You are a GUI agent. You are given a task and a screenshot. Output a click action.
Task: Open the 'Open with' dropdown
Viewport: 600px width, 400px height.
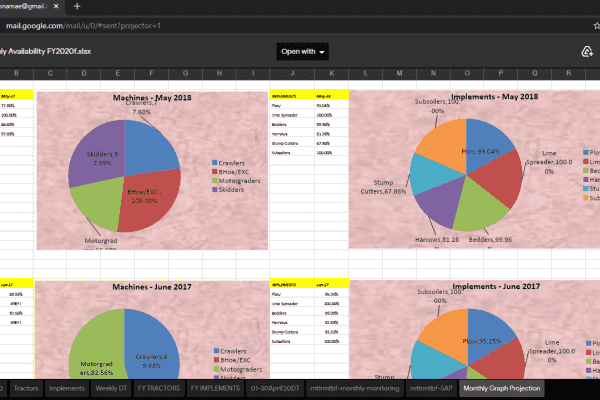pyautogui.click(x=303, y=51)
